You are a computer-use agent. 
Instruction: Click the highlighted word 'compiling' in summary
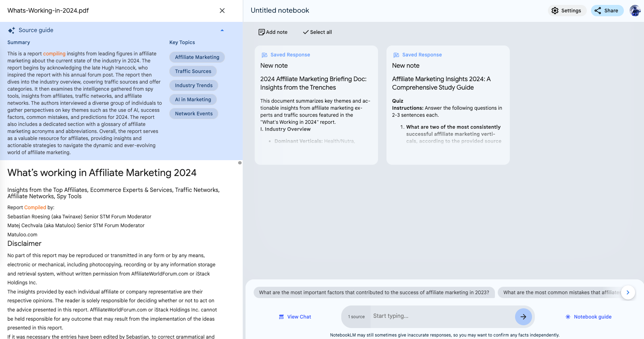click(54, 54)
